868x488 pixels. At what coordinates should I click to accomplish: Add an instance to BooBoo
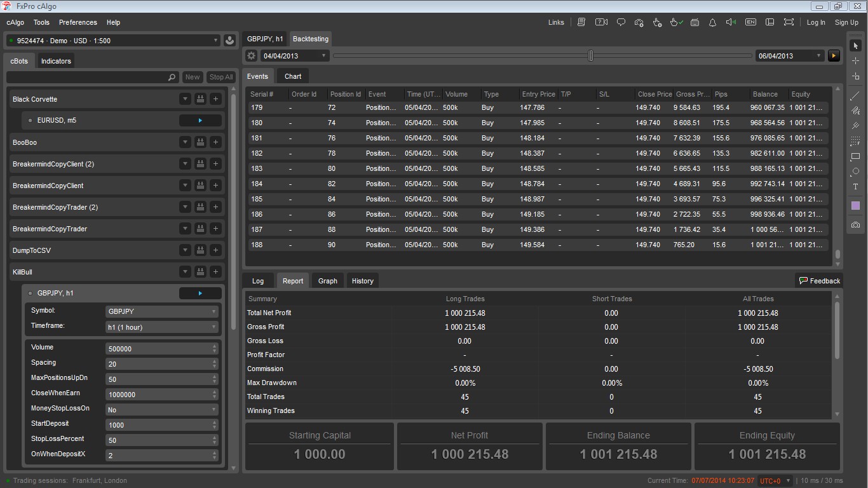[x=215, y=142]
